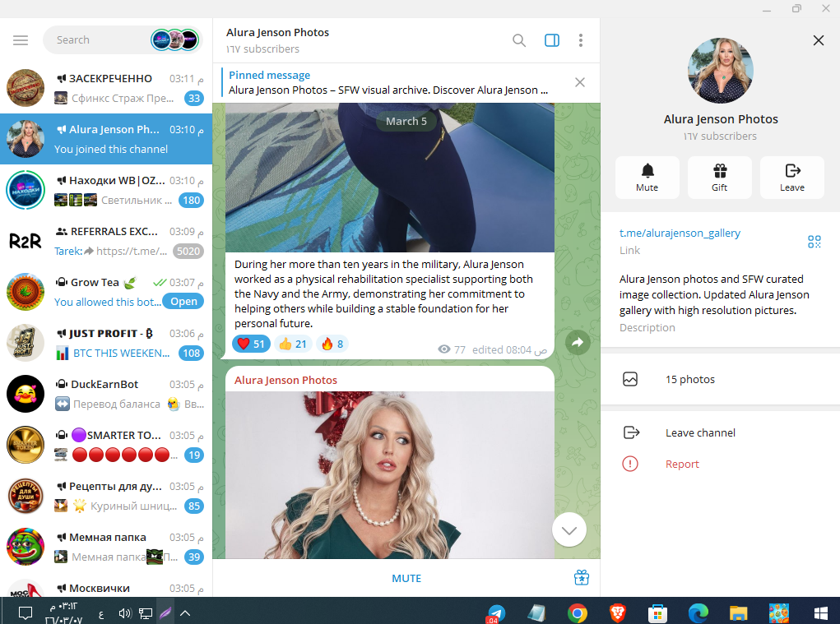Click thumbs-up reaction with 21
The height and width of the screenshot is (624, 840).
tap(293, 344)
